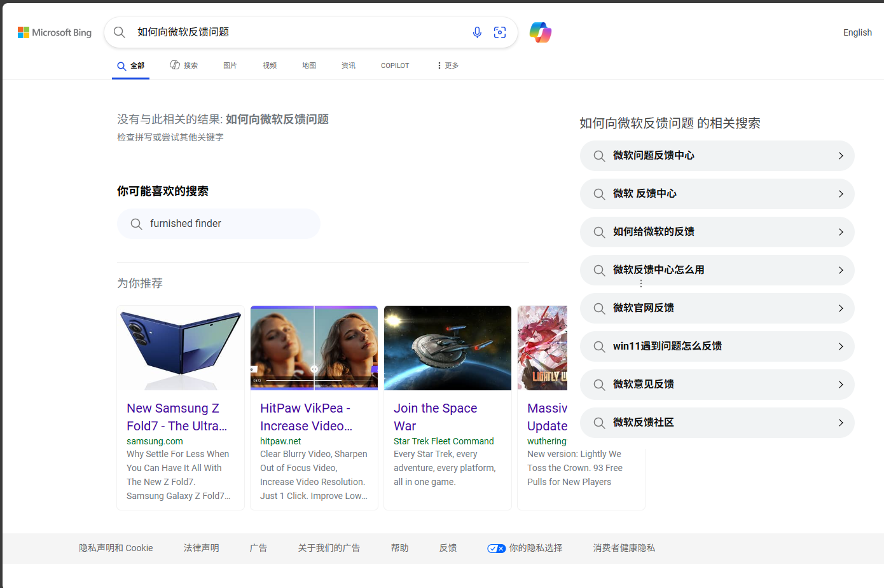Click the English language link
The image size is (884, 588).
pyautogui.click(x=857, y=32)
